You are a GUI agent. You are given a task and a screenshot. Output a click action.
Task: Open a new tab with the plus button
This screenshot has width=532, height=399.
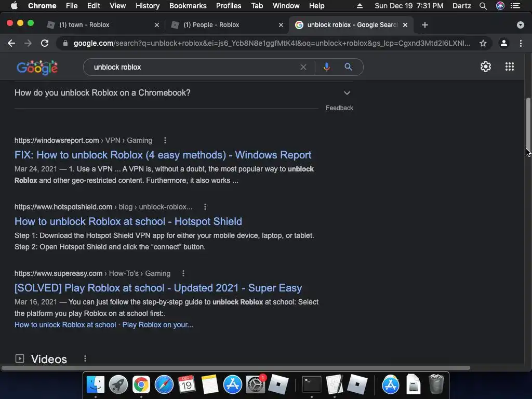425,25
